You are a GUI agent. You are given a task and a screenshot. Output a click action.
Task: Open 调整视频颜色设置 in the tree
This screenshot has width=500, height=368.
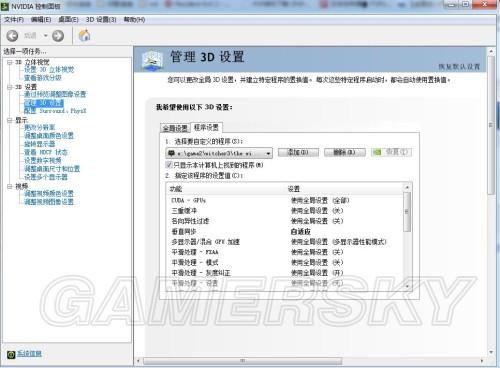coord(49,193)
